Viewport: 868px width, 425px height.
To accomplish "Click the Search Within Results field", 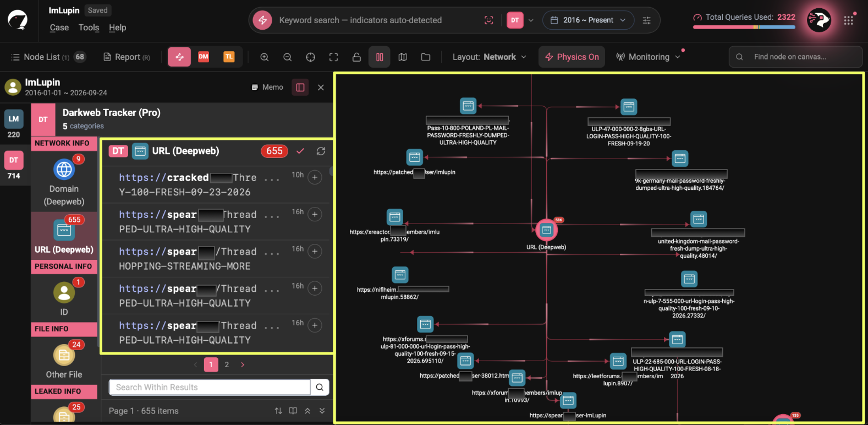I will coord(210,387).
